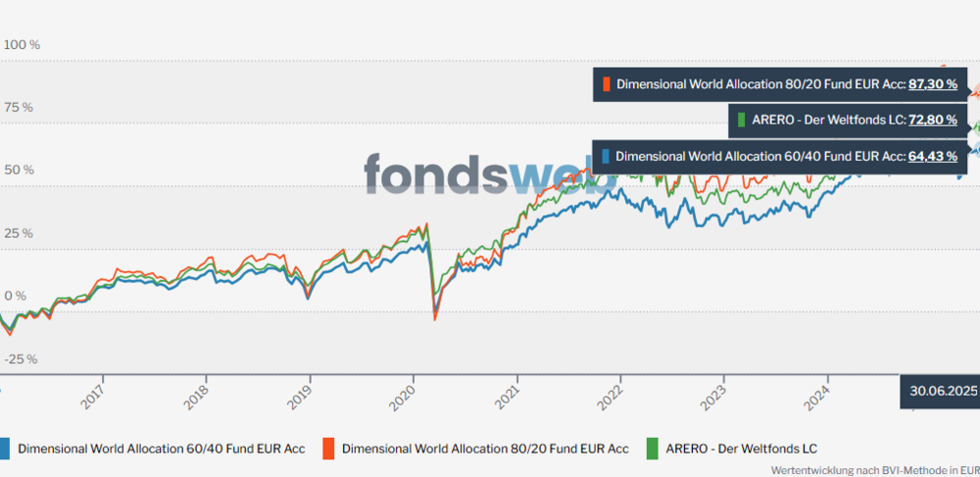Toggle orange legend swatch for 80/20 Fund
Viewport: 980px width, 477px height.
tap(328, 449)
